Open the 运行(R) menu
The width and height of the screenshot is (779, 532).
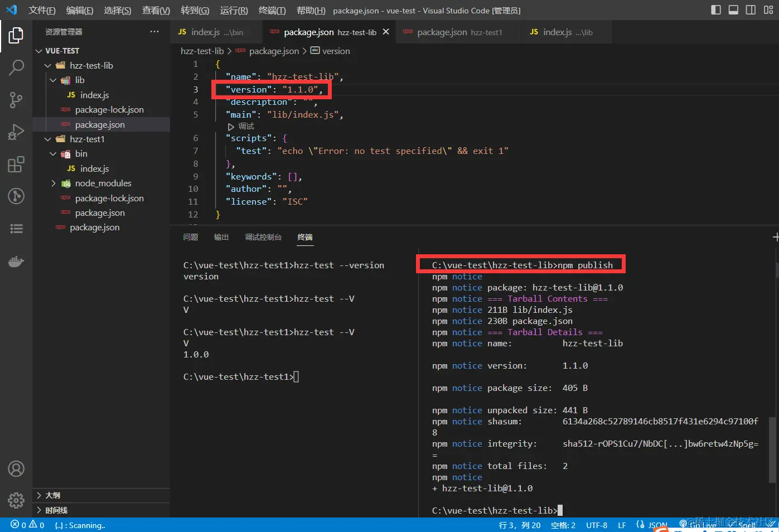tap(234, 11)
